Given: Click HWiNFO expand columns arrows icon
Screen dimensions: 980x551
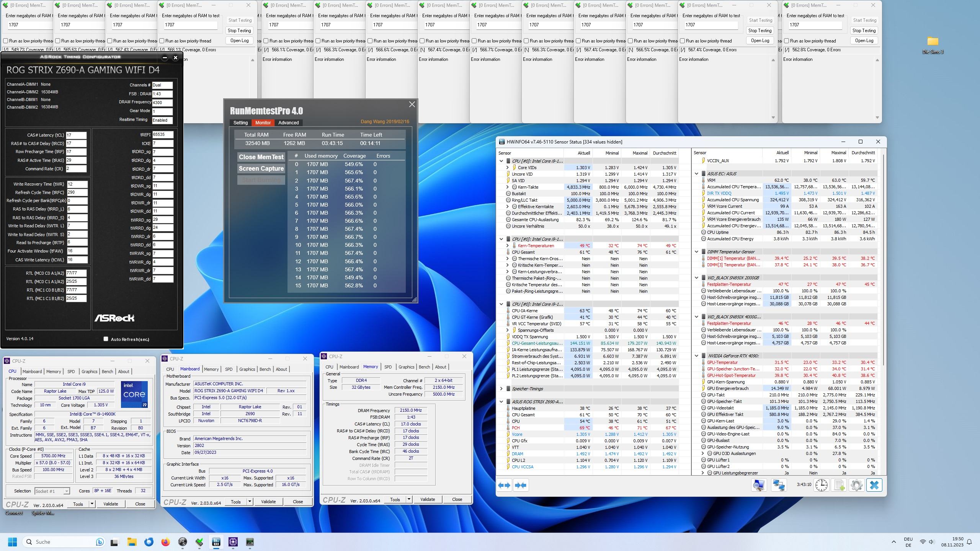Looking at the screenshot, I should click(504, 485).
